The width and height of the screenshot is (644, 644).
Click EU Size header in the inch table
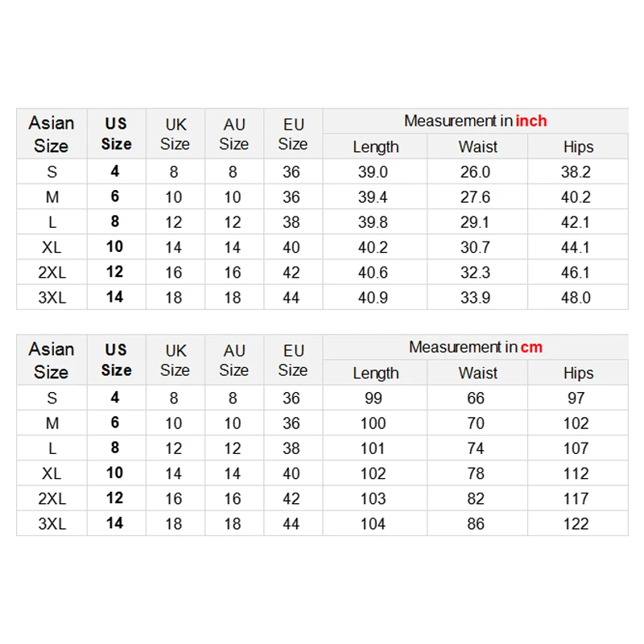(293, 134)
